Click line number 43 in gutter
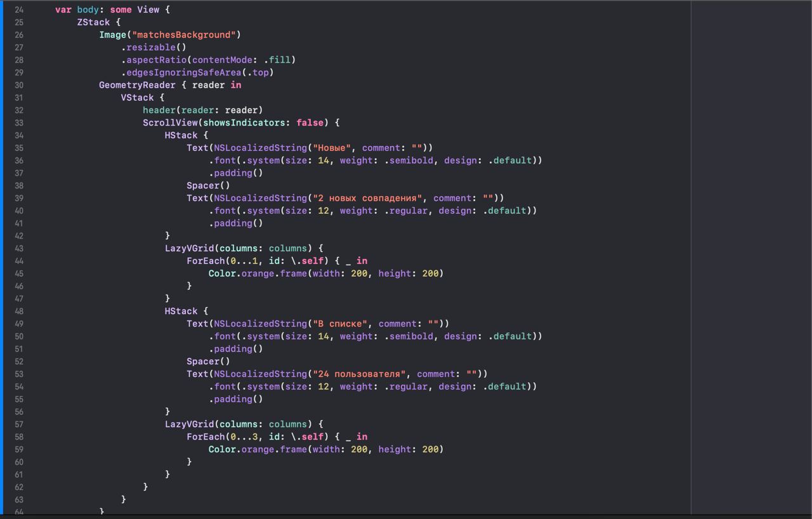The height and width of the screenshot is (519, 812). click(x=18, y=248)
